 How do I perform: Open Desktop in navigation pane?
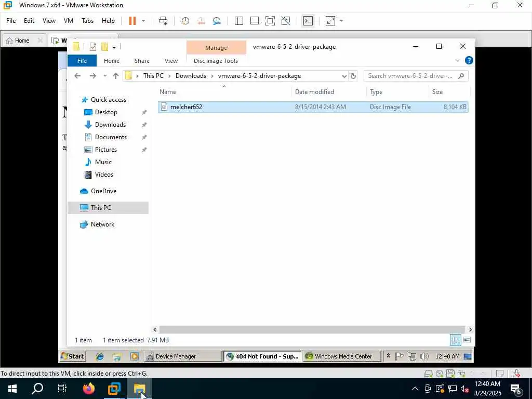pyautogui.click(x=106, y=112)
